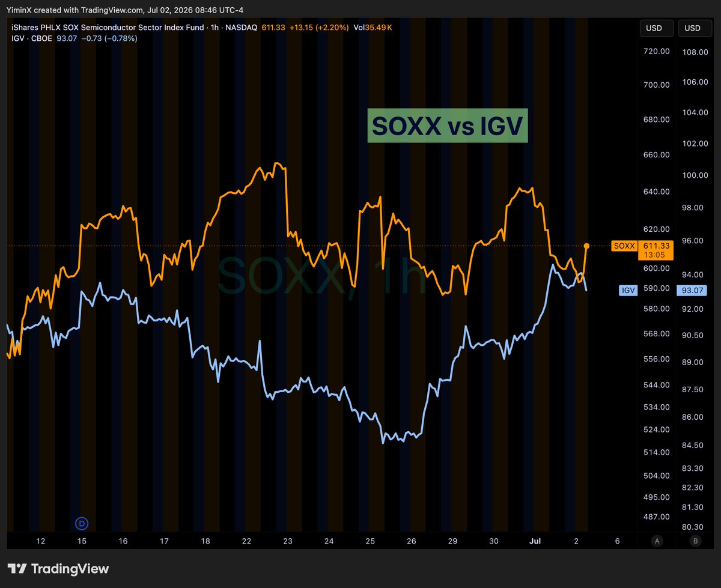Screen dimensions: 721x588
Task: Click 590.00 on the SOXX price scale
Action: tap(656, 288)
